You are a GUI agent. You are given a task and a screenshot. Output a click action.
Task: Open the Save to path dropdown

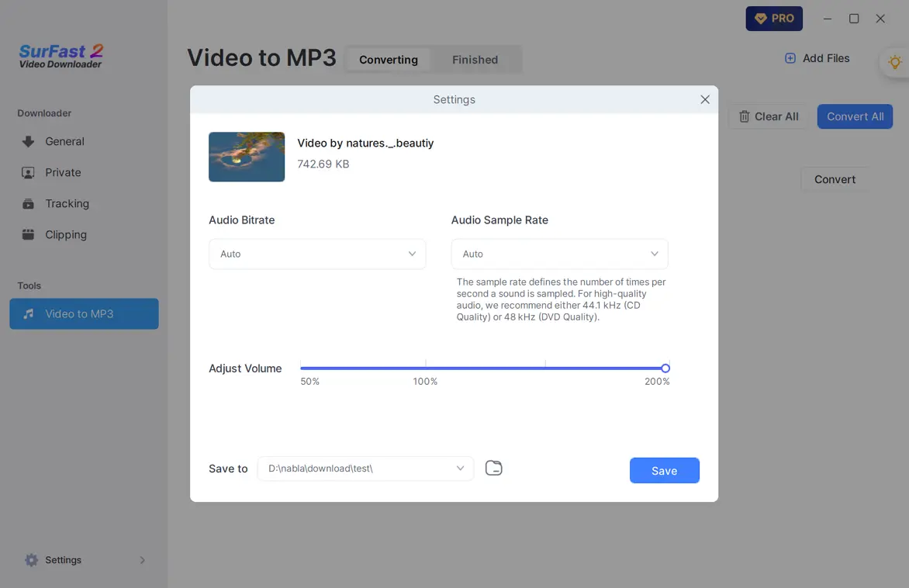[365, 469]
